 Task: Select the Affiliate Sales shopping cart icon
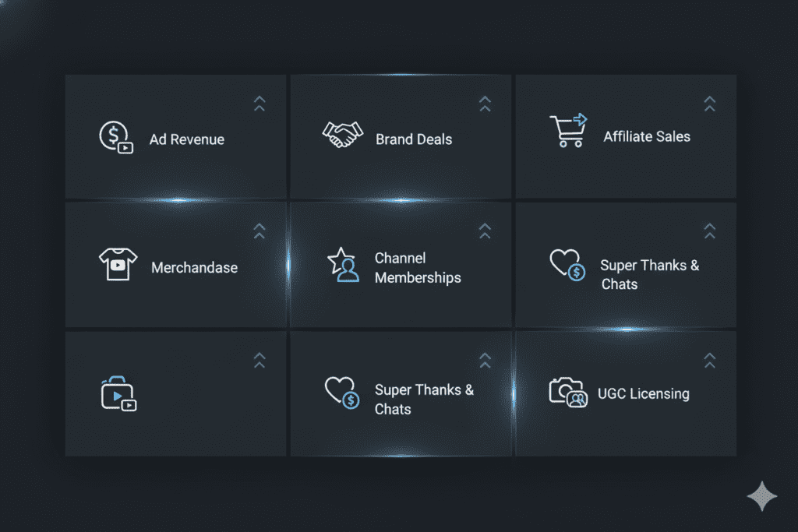tap(568, 131)
